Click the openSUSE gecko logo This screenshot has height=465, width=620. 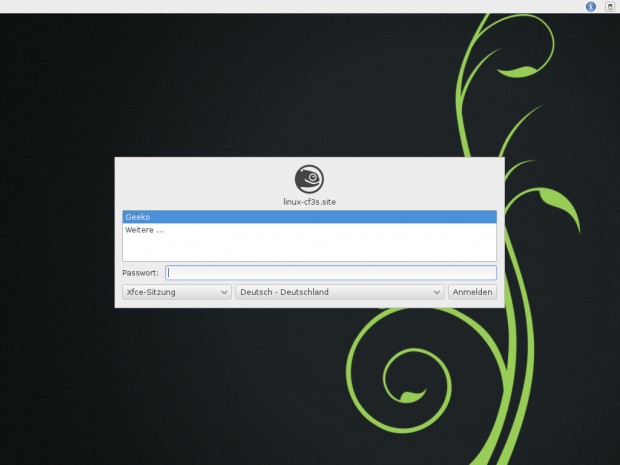[309, 179]
